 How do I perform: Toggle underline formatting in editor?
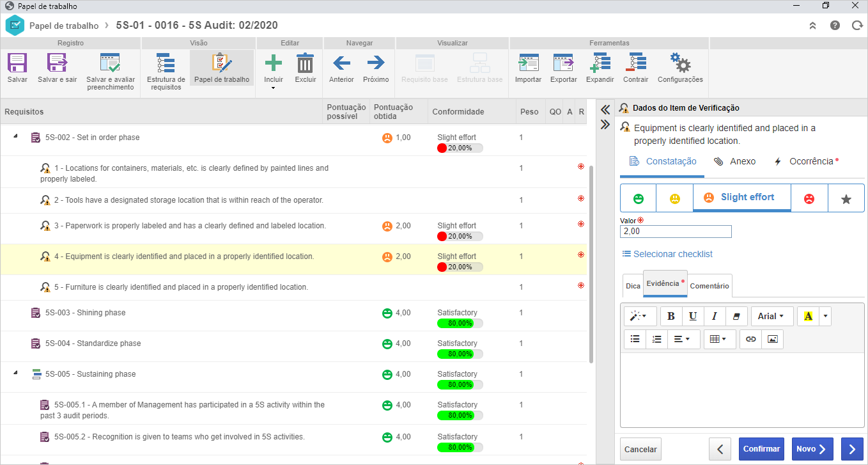693,316
